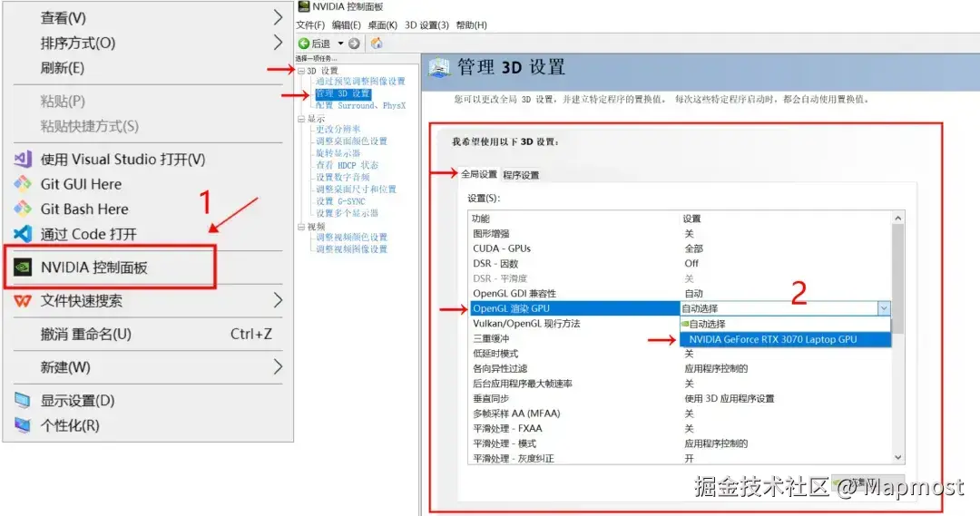Click the Git GUI Here icon
The image size is (980, 516).
23,184
